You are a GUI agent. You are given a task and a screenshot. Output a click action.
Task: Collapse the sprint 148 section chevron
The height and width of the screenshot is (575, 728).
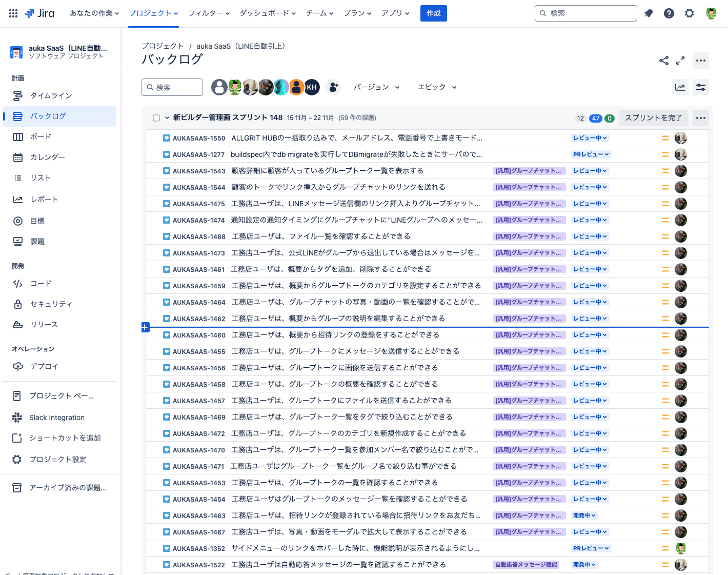167,118
